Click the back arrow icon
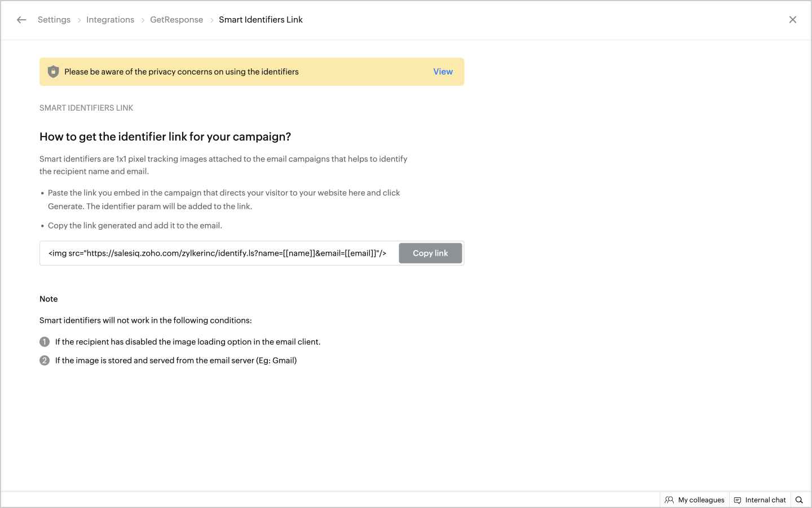The height and width of the screenshot is (508, 812). coord(21,20)
